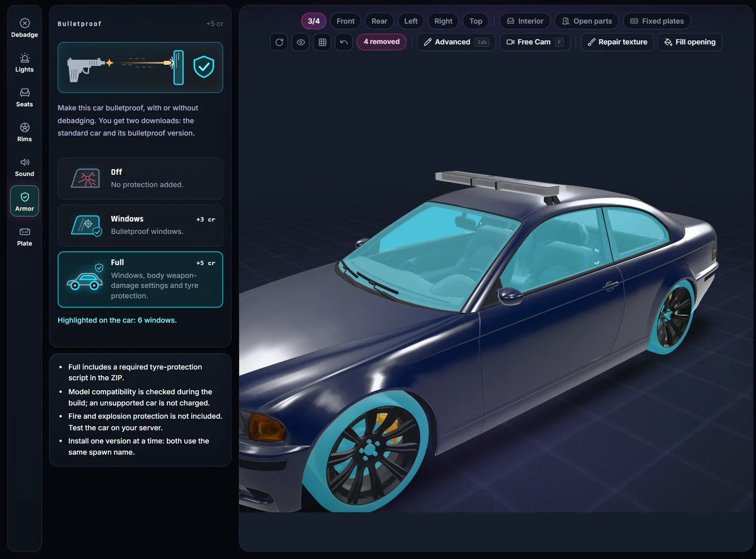This screenshot has width=756, height=559.
Task: Click the shield check icon in banner
Action: (x=204, y=67)
